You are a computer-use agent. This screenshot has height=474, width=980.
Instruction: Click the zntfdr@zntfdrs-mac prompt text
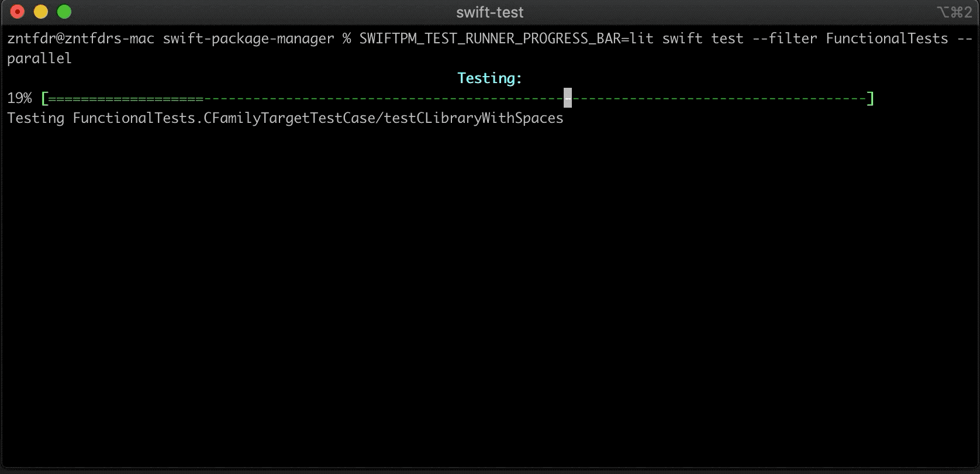(x=81, y=39)
